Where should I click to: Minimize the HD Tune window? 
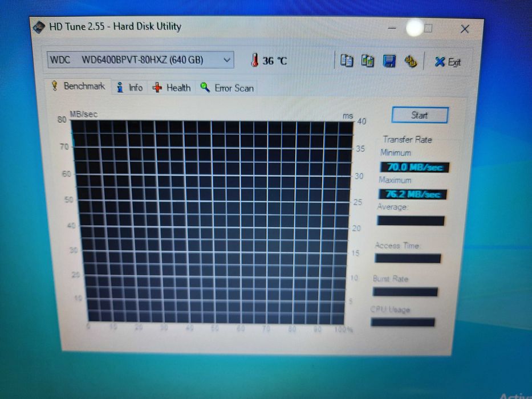pyautogui.click(x=392, y=28)
